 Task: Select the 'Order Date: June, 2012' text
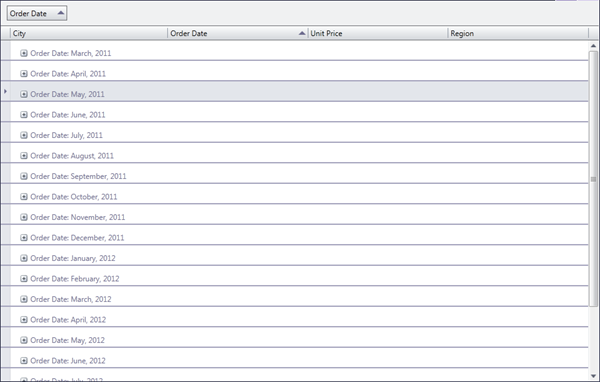pyautogui.click(x=68, y=361)
